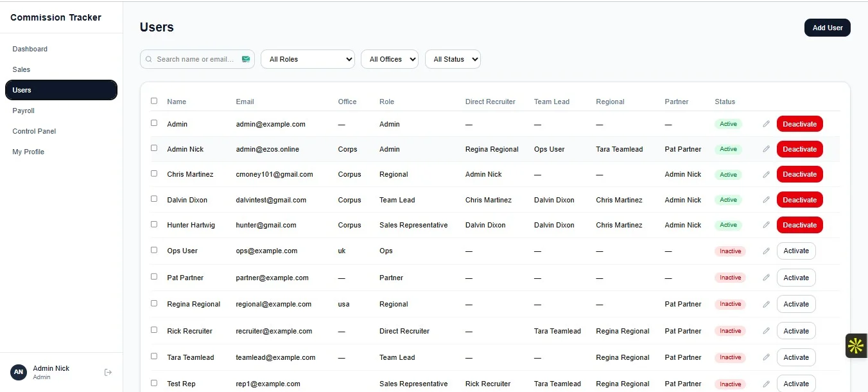Deactivate Dalvin Dixon

tap(799, 200)
